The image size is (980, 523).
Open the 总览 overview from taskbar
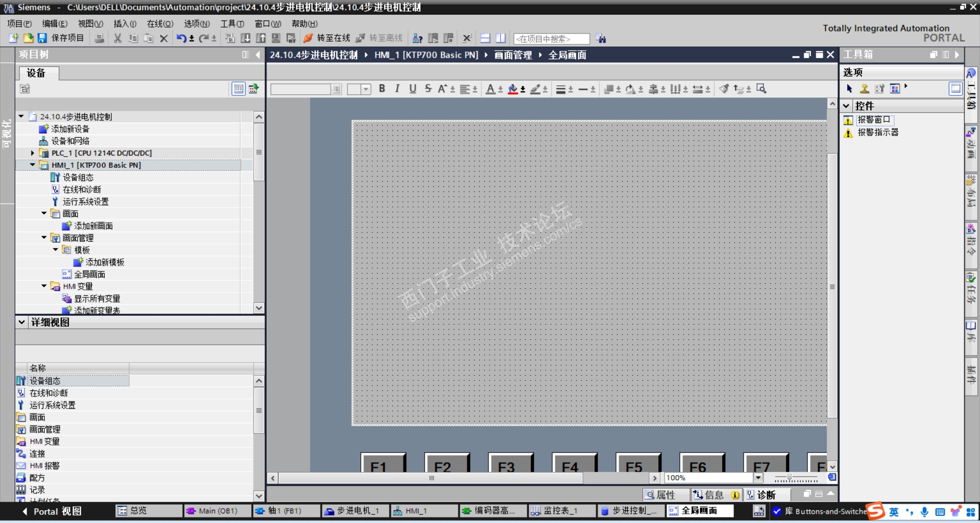pos(149,511)
